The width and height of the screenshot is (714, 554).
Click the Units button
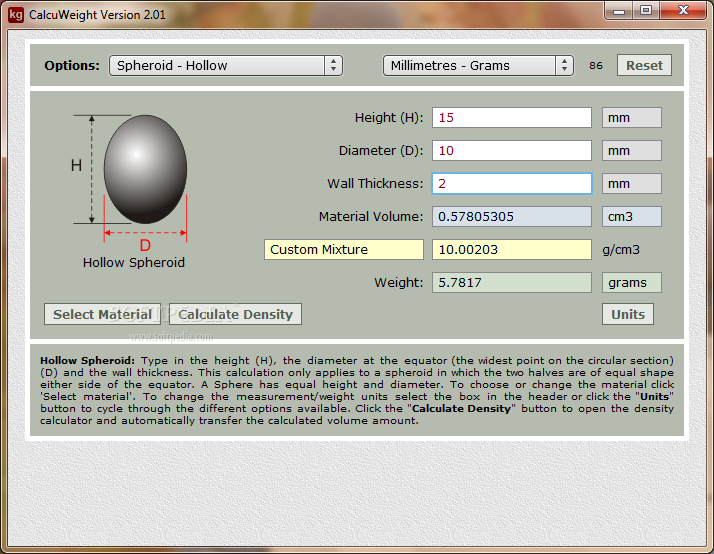pyautogui.click(x=628, y=314)
